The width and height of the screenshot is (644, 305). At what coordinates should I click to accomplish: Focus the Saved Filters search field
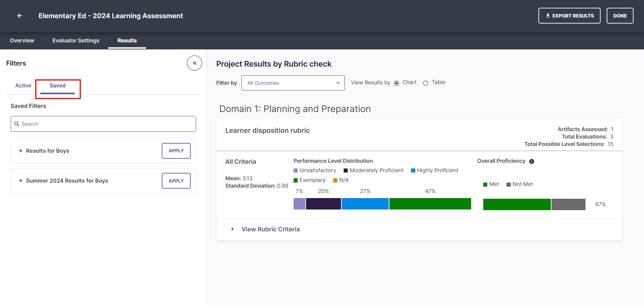pyautogui.click(x=103, y=124)
